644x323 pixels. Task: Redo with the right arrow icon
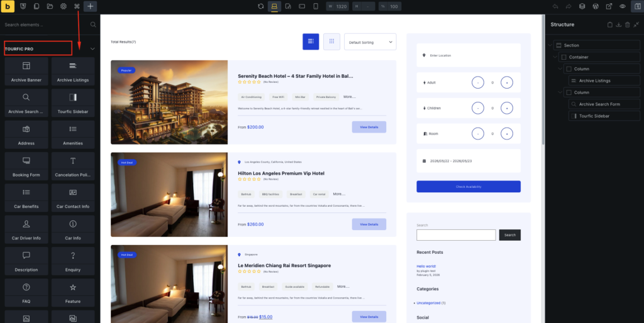[x=569, y=6]
